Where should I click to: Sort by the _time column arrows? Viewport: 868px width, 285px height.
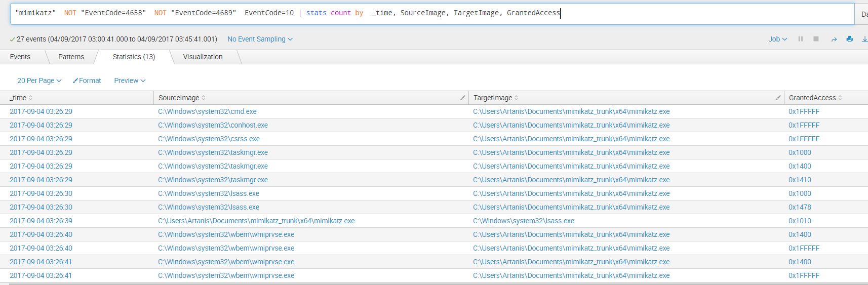click(x=30, y=98)
